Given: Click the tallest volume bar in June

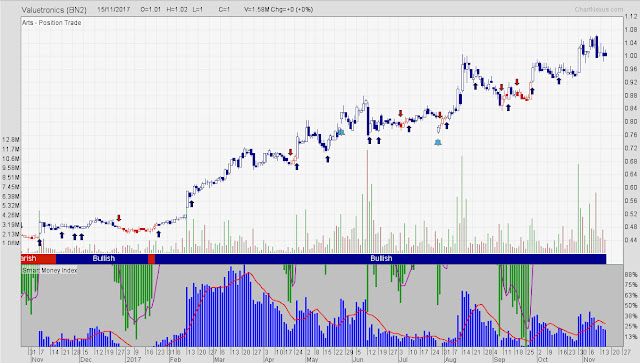Looking at the screenshot, I should pyautogui.click(x=367, y=201).
